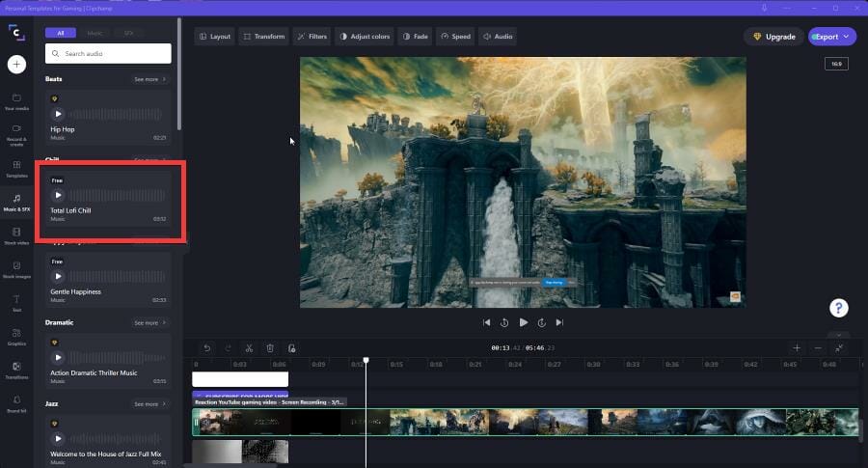Open the 16:9 aspect ratio selector
868x468 pixels.
[836, 65]
